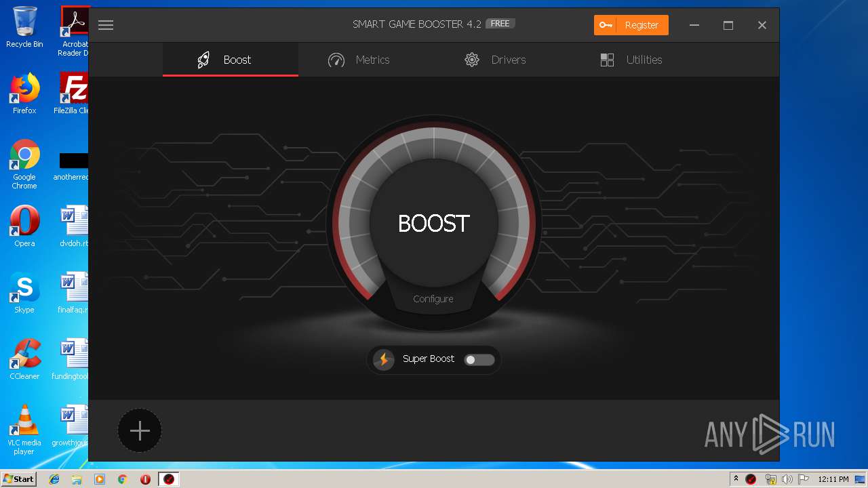
Task: Open Configure under the boost dial
Action: (433, 299)
